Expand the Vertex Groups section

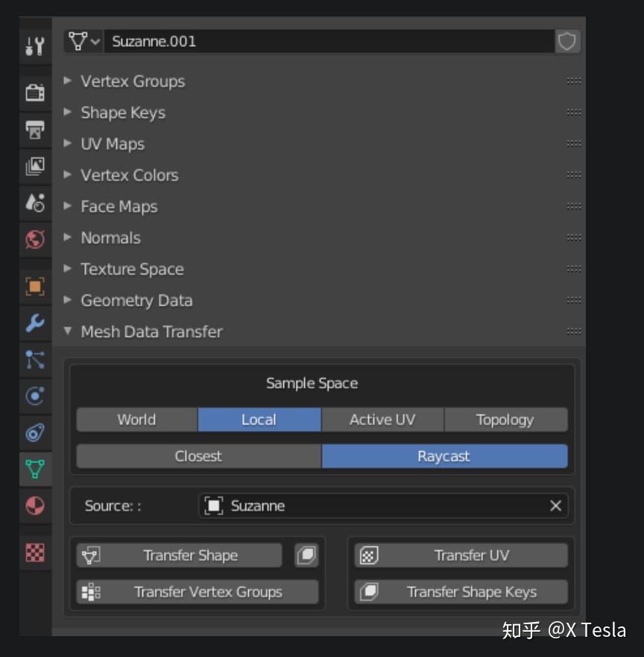(x=133, y=81)
